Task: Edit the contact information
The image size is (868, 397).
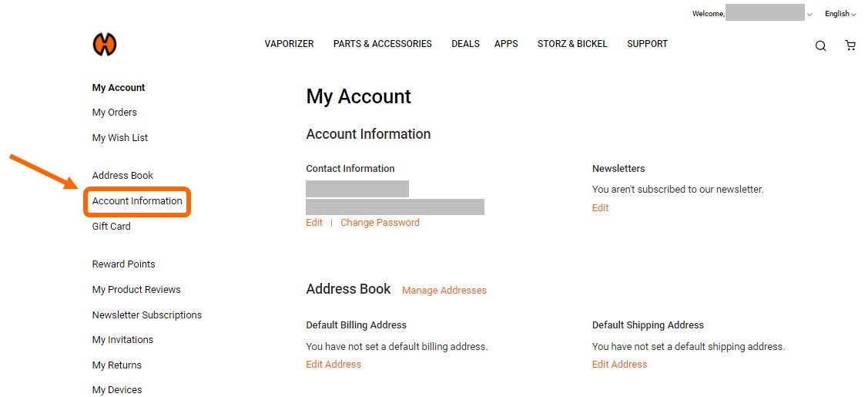Action: click(314, 223)
